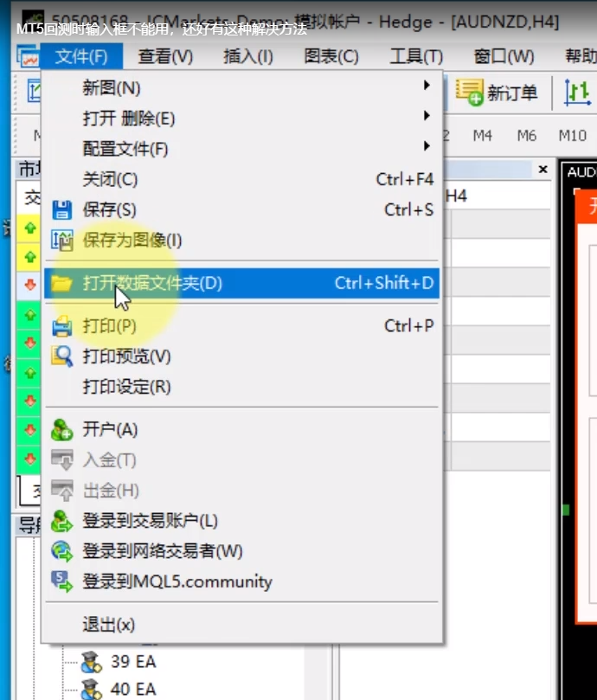Close the Market Watch panel with X
Image resolution: width=597 pixels, height=700 pixels.
click(543, 170)
